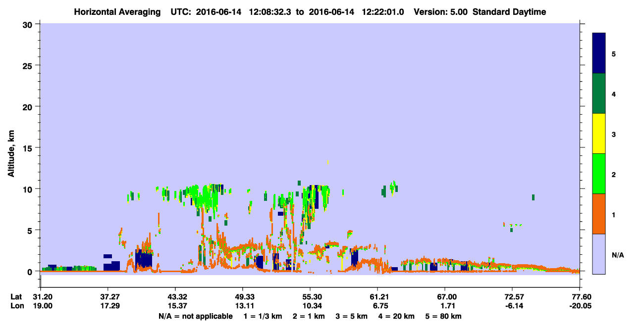This screenshot has height=330, width=644.
Task: Click the end time '12:22:01.0'
Action: [x=383, y=12]
